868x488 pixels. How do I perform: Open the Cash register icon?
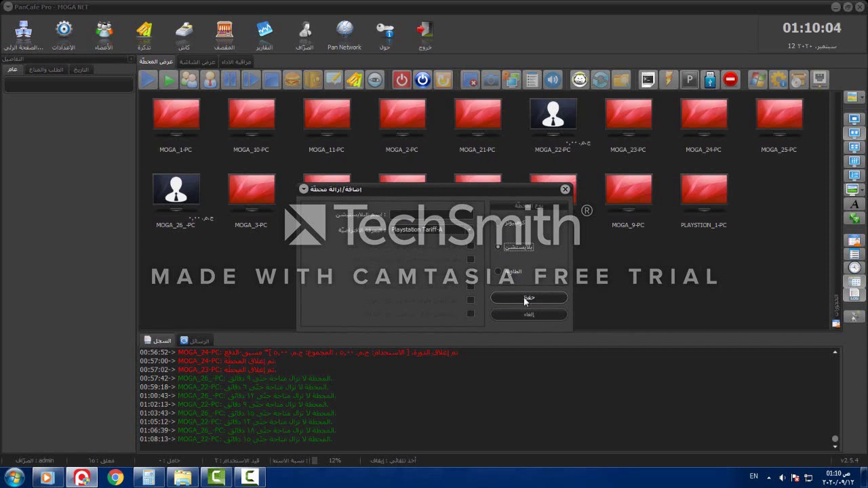(x=184, y=35)
